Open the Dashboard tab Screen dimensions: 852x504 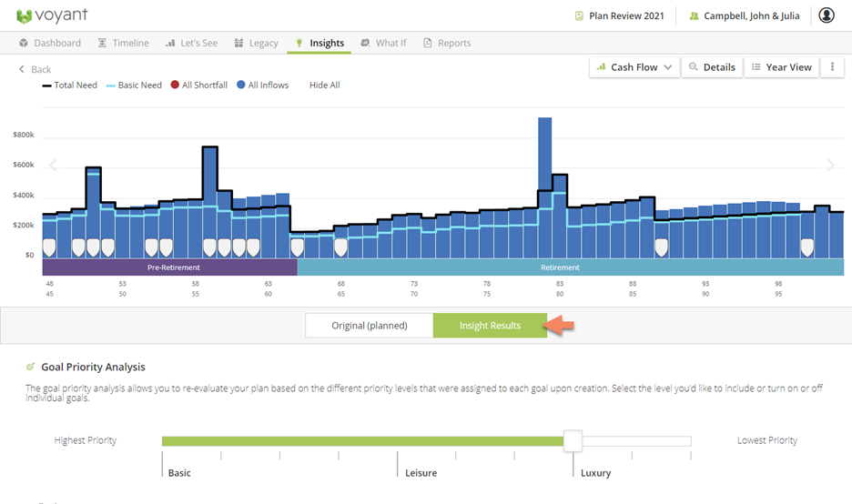50,43
